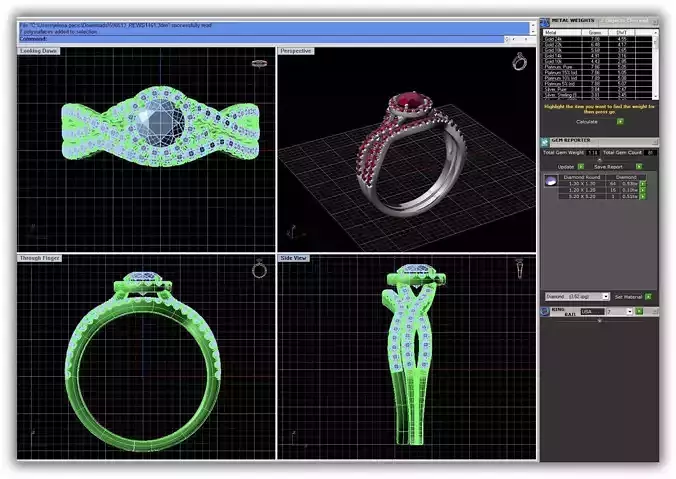Click green button for 1.20 X 1.20 row
Screen dimensions: 676x479
[x=643, y=190]
